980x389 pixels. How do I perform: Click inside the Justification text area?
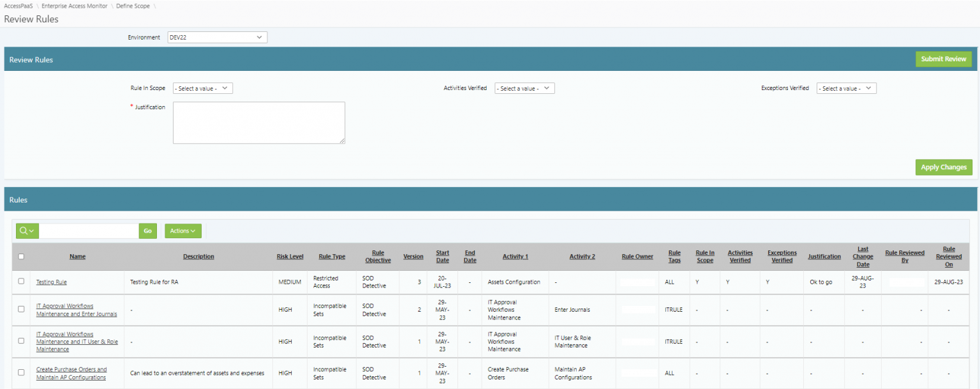click(x=258, y=122)
